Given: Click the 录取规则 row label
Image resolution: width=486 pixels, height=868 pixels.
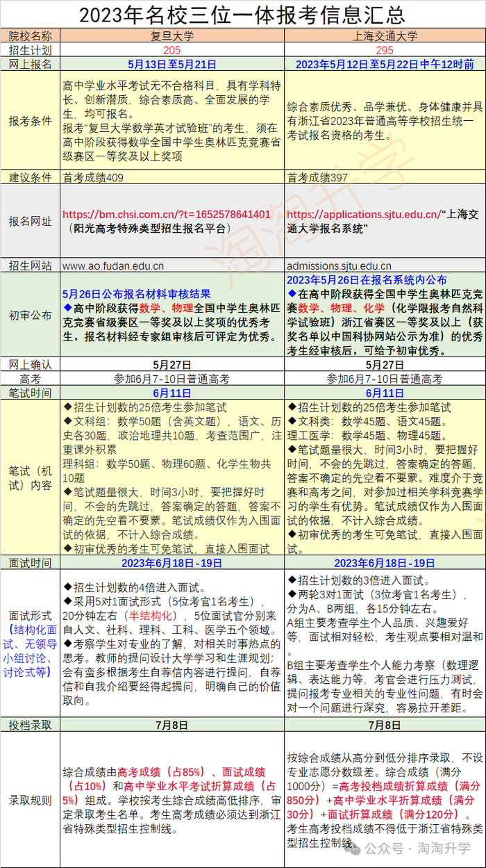Looking at the screenshot, I should pyautogui.click(x=30, y=799).
